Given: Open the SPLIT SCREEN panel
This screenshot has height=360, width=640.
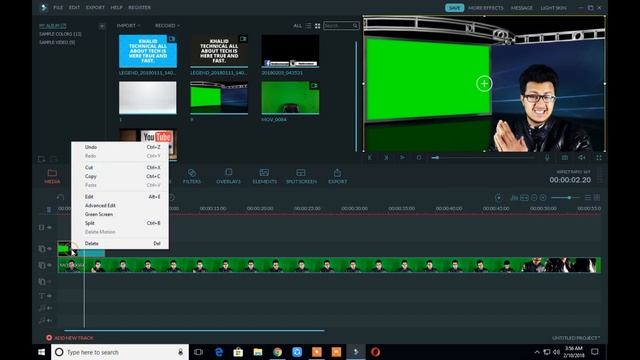Looking at the screenshot, I should (301, 176).
